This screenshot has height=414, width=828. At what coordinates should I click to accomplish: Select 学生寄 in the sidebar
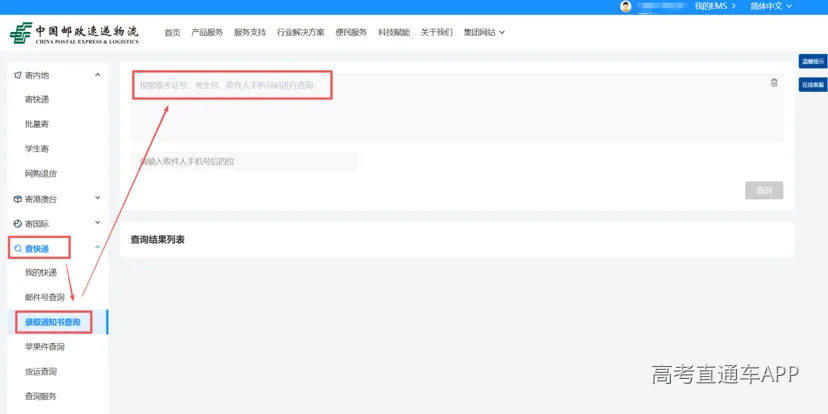point(37,149)
